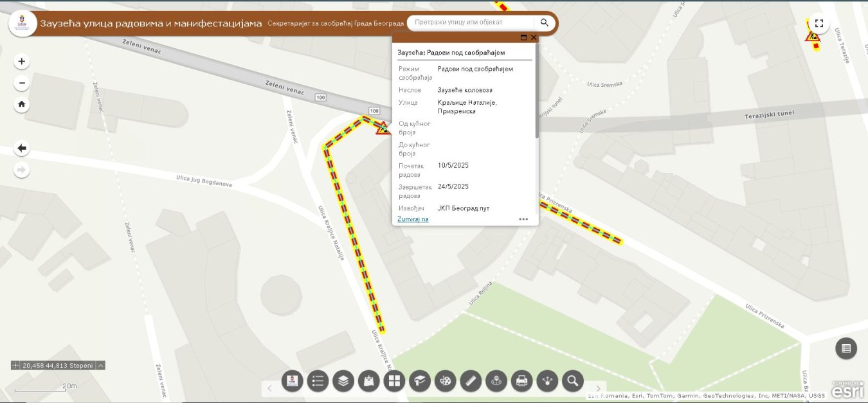Click the Заузеће коловоза title value
868x403 pixels.
click(x=465, y=91)
